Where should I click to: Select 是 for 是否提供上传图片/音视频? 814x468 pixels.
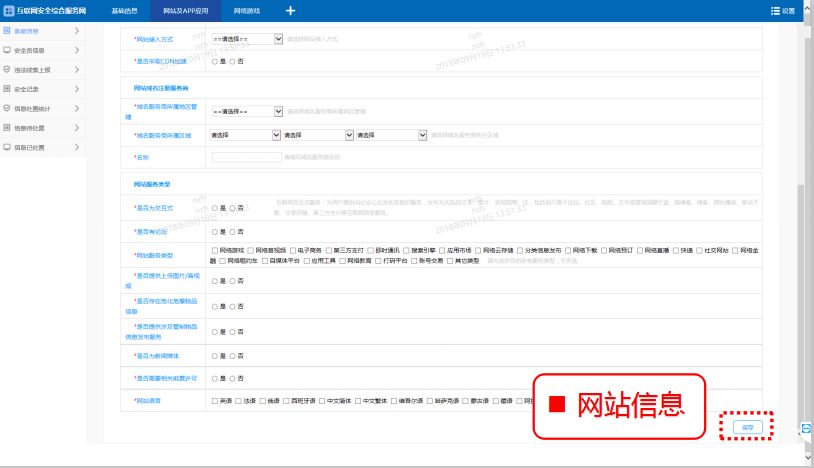215,281
